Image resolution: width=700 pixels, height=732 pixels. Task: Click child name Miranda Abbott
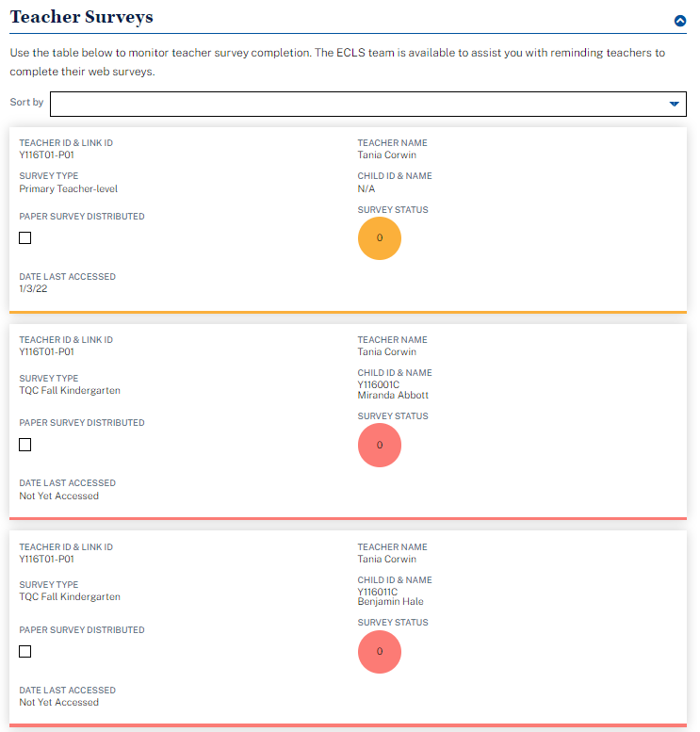click(393, 396)
